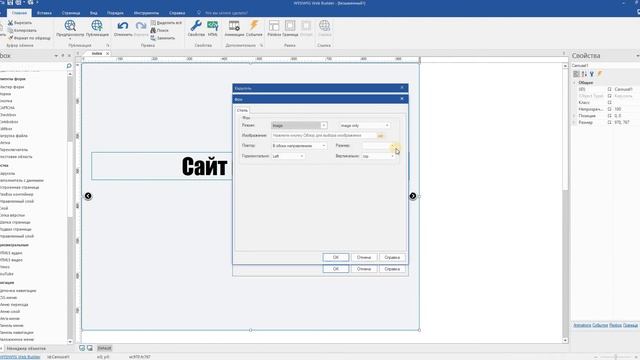The width and height of the screenshot is (640, 360).
Task: Expand the Размер property row in Properties
Action: pos(574,122)
